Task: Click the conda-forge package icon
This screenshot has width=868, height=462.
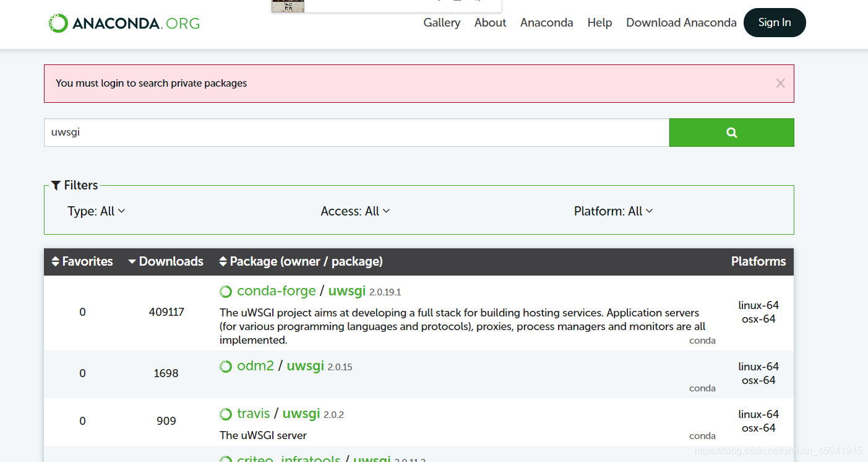Action: pos(226,292)
